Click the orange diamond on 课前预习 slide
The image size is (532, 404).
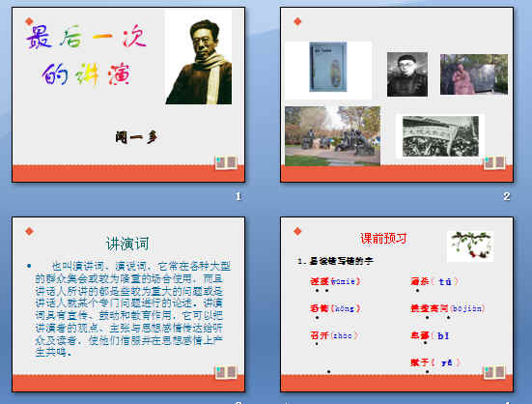click(x=297, y=232)
